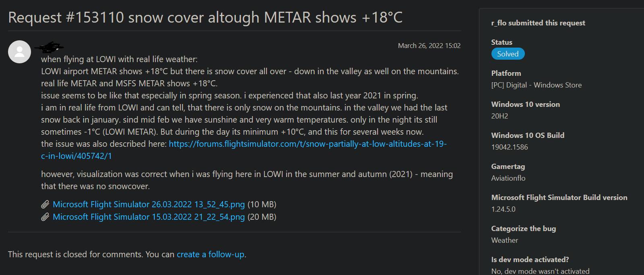Select the Aviationflo gamertag value
Screen dimensions: 644x275
[x=508, y=178]
